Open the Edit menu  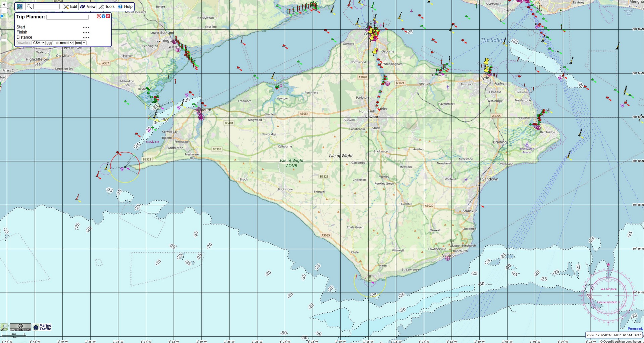click(x=70, y=7)
